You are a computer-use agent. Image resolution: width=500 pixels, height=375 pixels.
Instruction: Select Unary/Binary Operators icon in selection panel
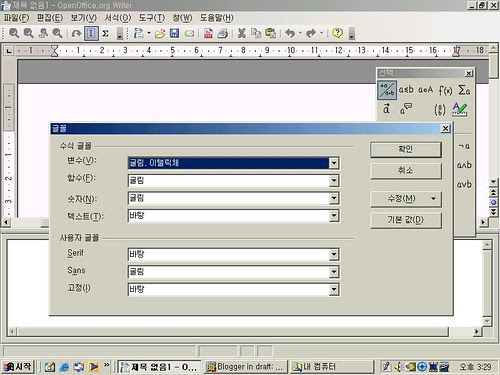click(387, 90)
